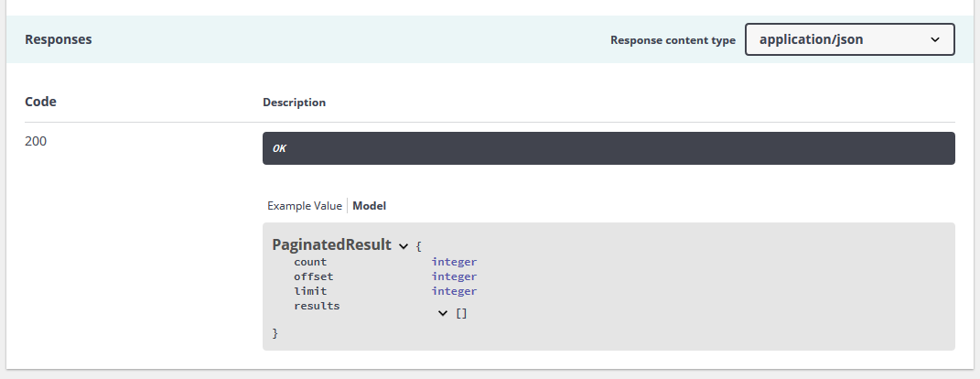
Task: Click the offset property name
Action: point(314,276)
